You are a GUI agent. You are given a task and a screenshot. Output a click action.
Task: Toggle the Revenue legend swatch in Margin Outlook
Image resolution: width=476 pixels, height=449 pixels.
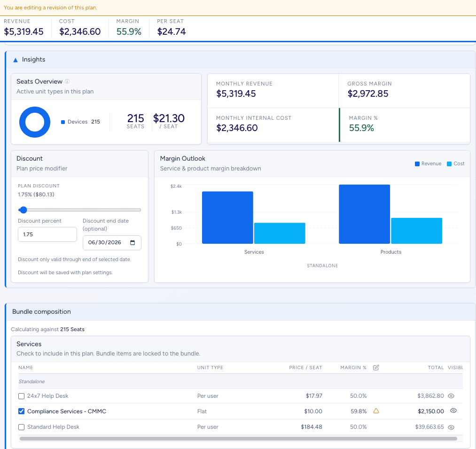[417, 164]
